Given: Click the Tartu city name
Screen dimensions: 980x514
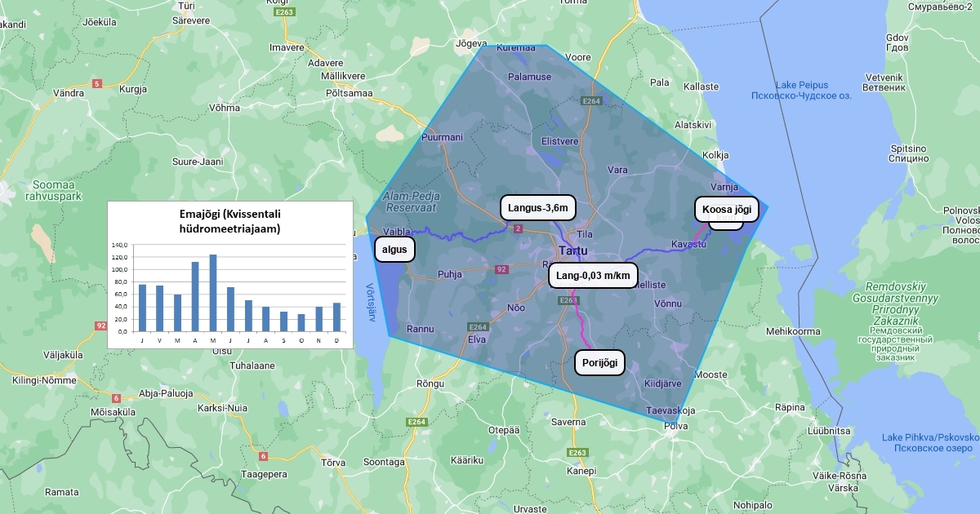Looking at the screenshot, I should tap(574, 250).
